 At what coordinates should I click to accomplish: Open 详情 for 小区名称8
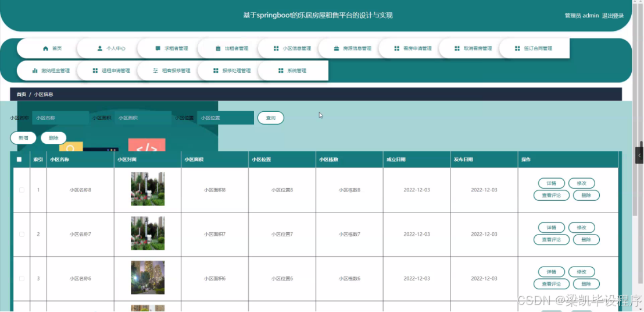pyautogui.click(x=551, y=183)
